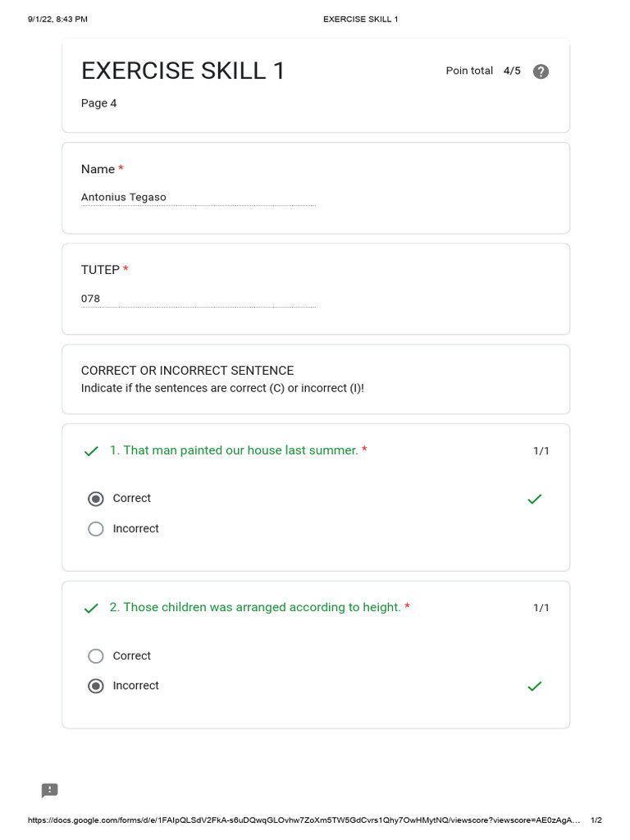This screenshot has height=840, width=630.
Task: Click the TUTEP field showing 078
Action: tap(199, 299)
